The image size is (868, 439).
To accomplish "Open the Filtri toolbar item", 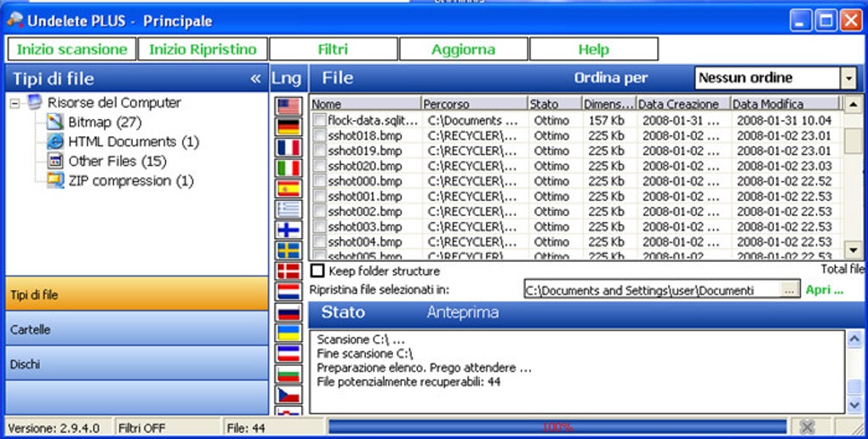I will coord(334,49).
